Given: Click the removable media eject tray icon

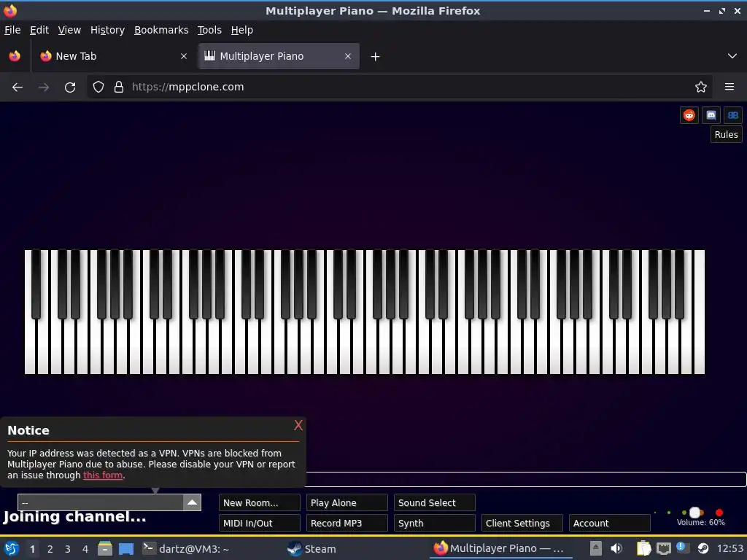Looking at the screenshot, I should [596, 548].
